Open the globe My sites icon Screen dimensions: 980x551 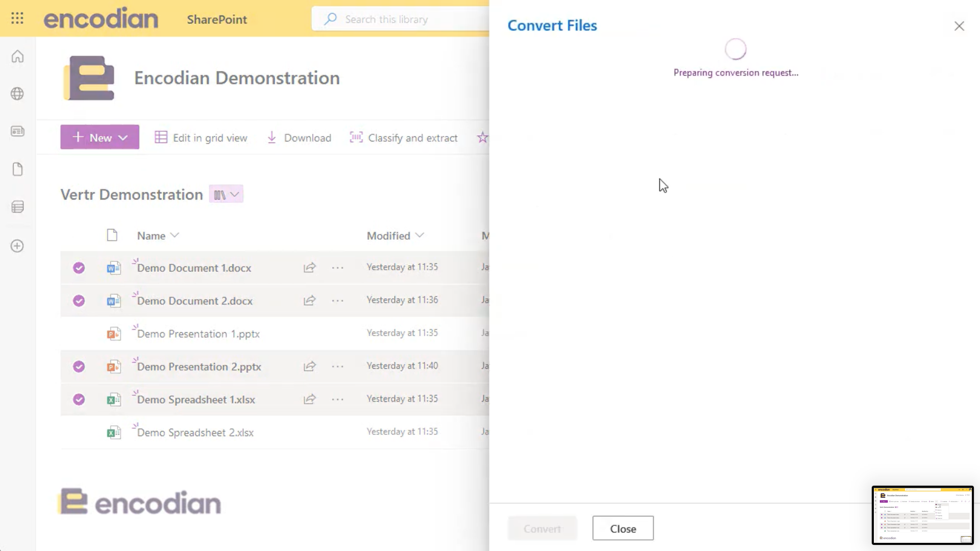click(17, 94)
